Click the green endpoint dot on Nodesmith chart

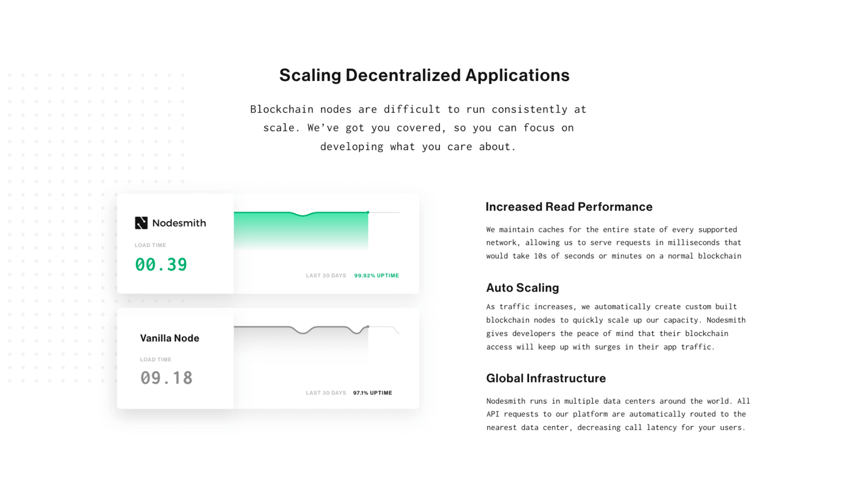click(x=368, y=212)
